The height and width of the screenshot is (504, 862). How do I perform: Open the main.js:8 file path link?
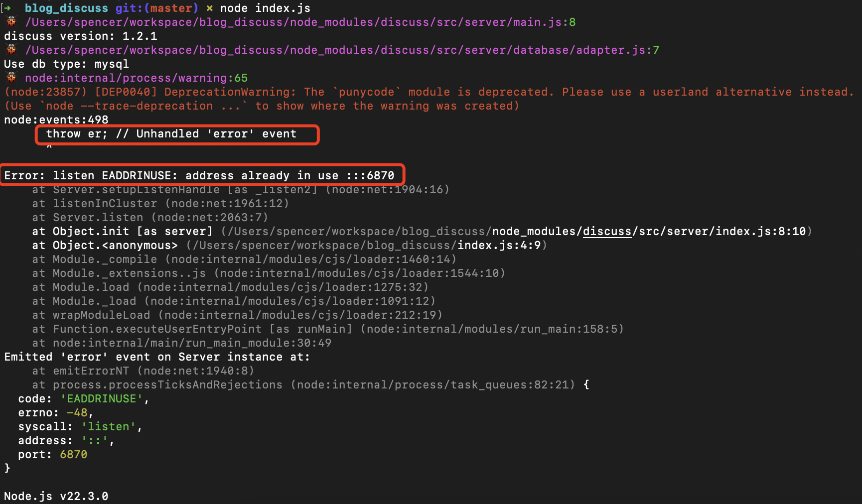[x=300, y=22]
